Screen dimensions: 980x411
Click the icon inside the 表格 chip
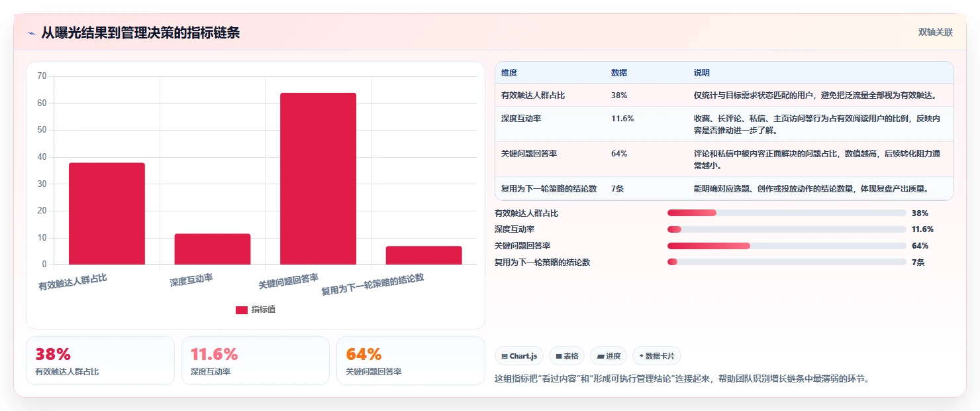click(558, 357)
